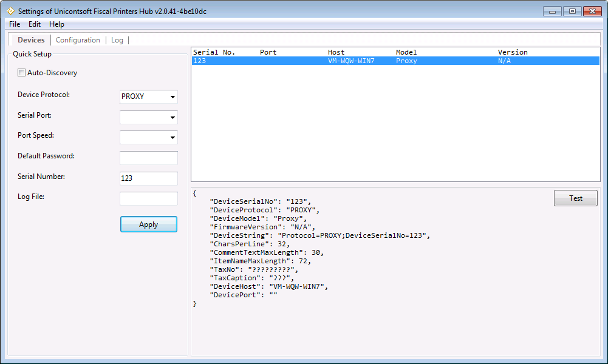Click the Log File input field
Image resolution: width=608 pixels, height=364 pixels.
(x=149, y=198)
